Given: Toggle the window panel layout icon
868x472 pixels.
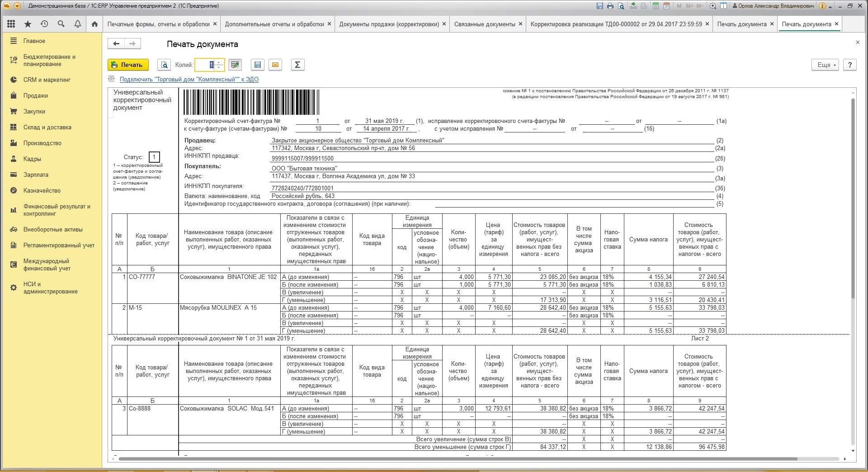Looking at the screenshot, I should (x=724, y=6).
